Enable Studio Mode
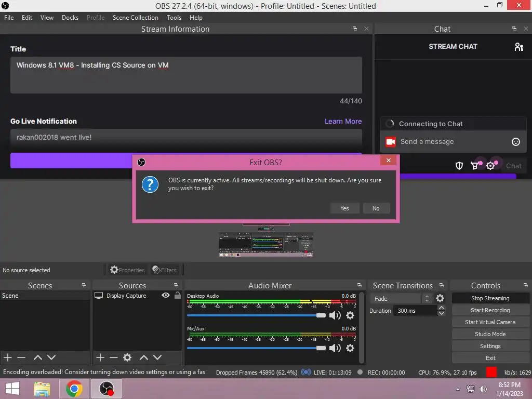The height and width of the screenshot is (399, 532). click(x=490, y=334)
